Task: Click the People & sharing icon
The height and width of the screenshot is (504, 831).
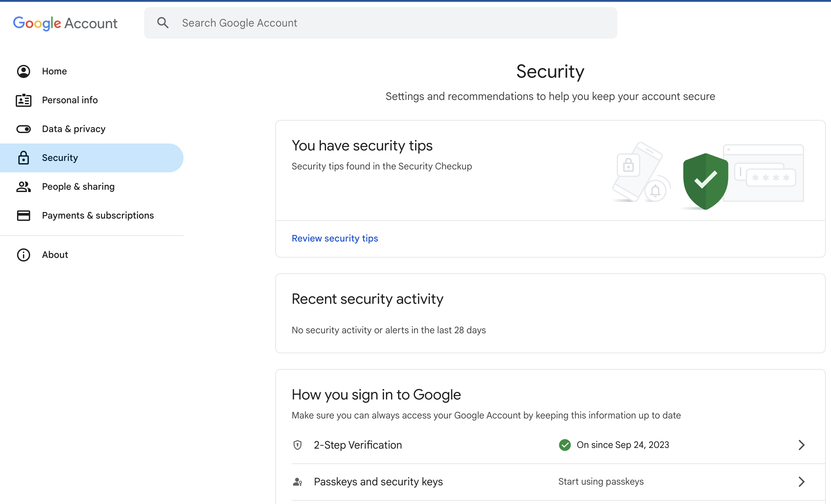Action: click(x=24, y=186)
